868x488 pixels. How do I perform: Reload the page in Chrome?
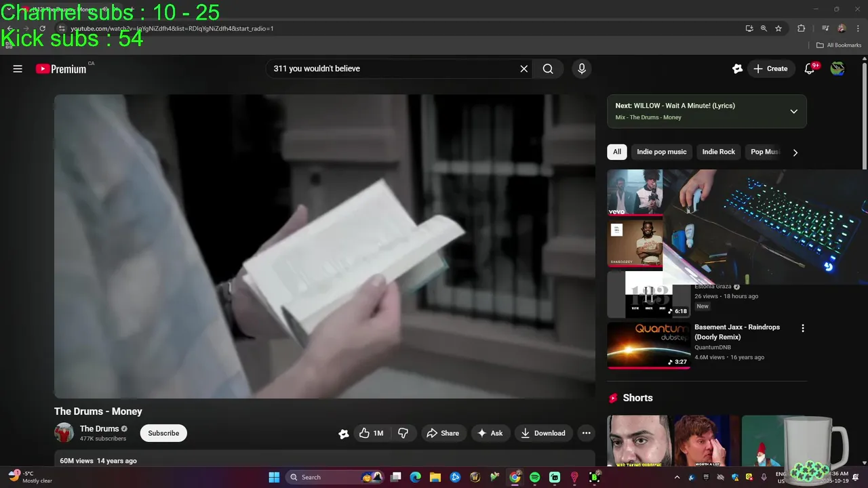pos(42,28)
